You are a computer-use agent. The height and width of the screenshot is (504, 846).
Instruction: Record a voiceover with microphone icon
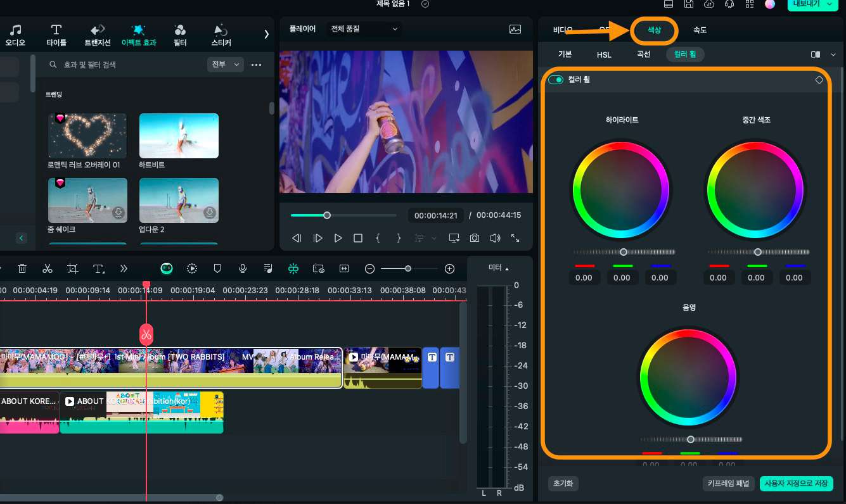click(243, 268)
